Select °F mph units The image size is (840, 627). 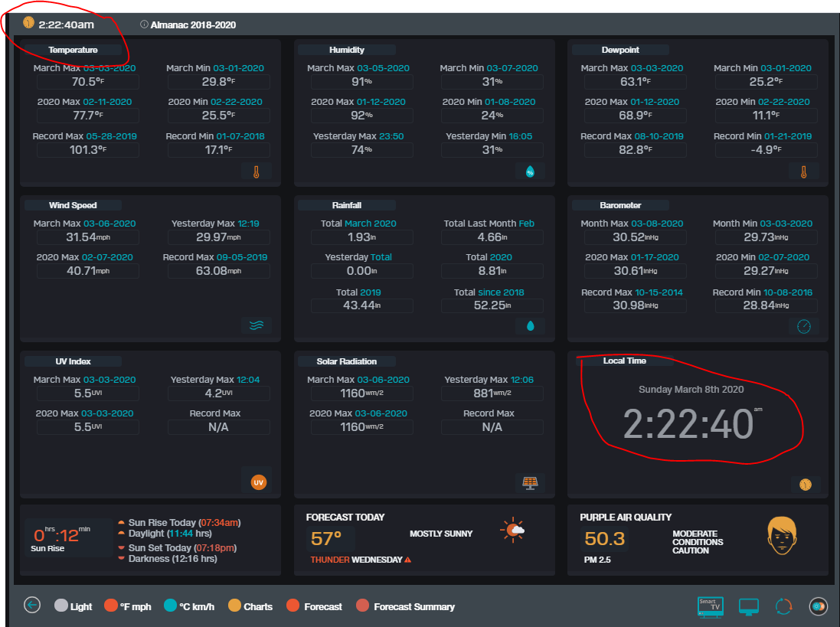pos(128,606)
